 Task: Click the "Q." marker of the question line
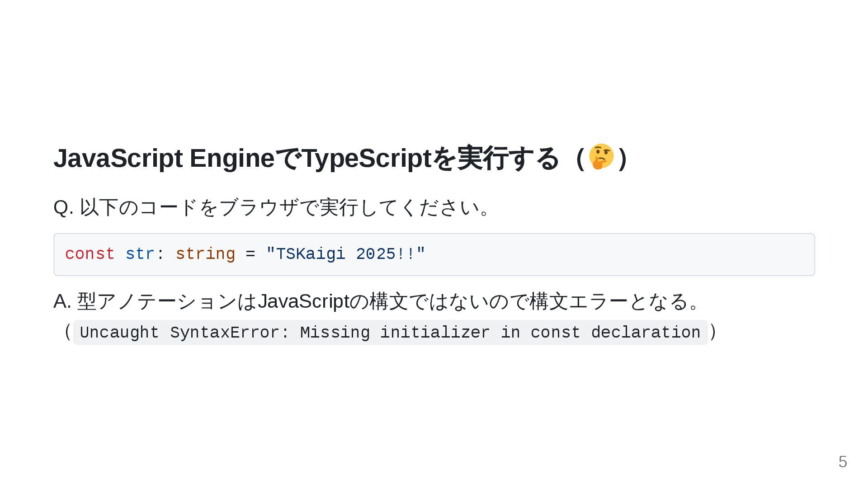click(63, 208)
